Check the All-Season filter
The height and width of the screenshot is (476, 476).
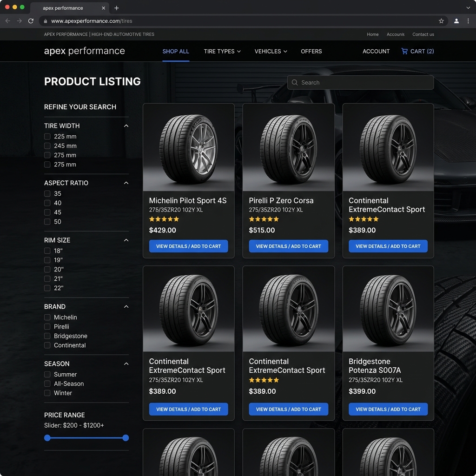[x=47, y=383]
